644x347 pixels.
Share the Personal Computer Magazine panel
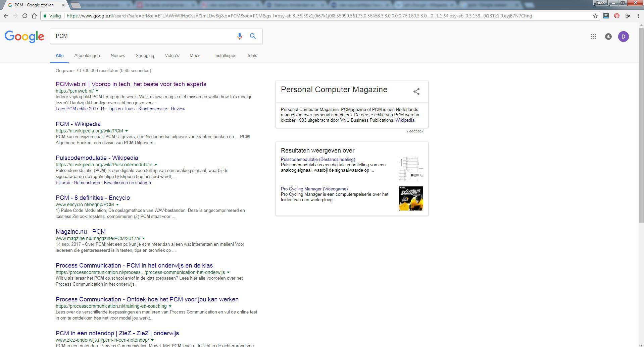416,92
